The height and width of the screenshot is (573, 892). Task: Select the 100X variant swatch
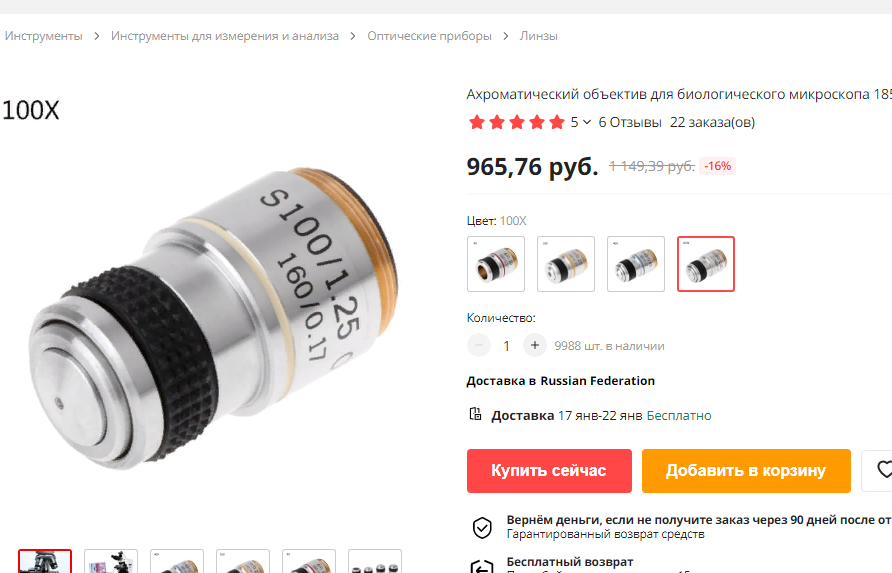(706, 264)
